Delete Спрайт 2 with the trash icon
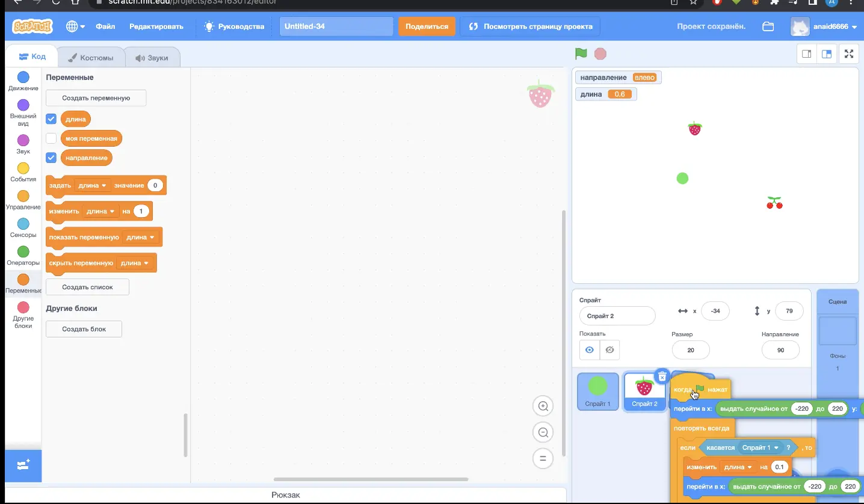Image resolution: width=864 pixels, height=504 pixels. coord(662,376)
